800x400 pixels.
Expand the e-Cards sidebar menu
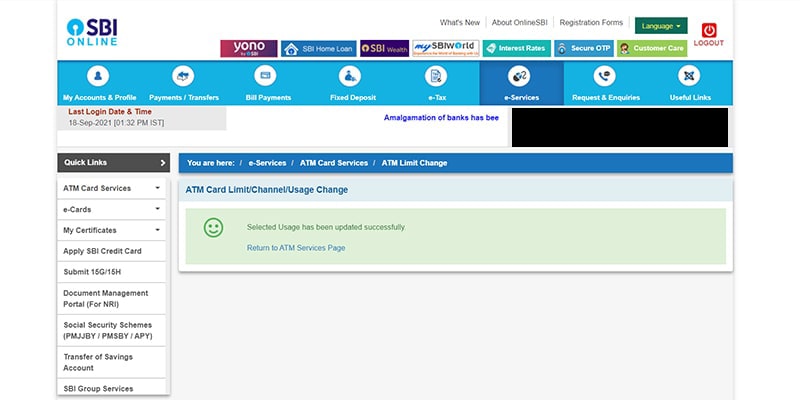point(111,209)
